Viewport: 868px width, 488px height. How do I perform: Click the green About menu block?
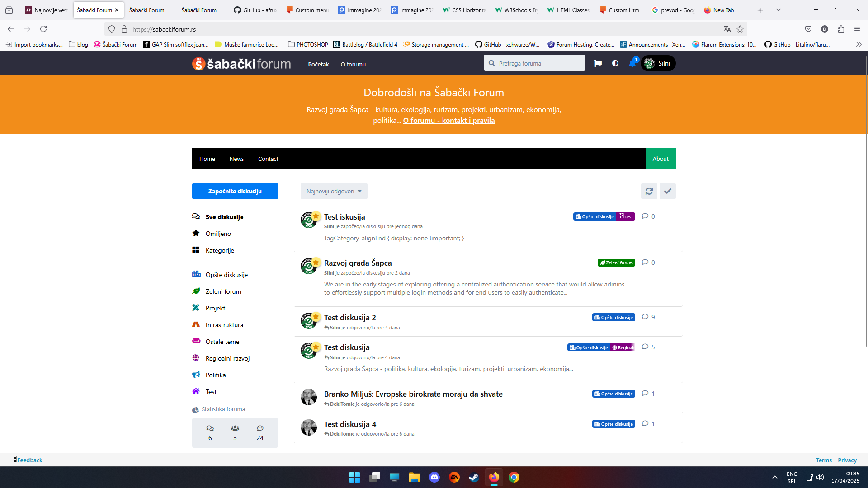[660, 159]
